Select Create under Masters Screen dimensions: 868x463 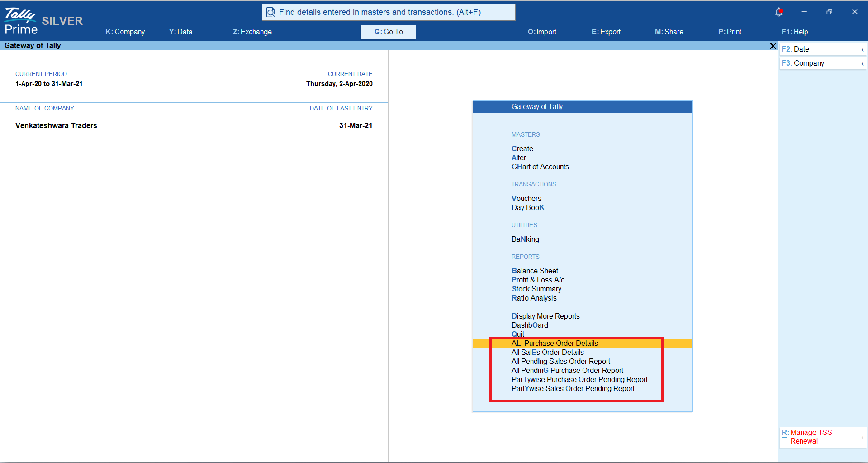[522, 149]
